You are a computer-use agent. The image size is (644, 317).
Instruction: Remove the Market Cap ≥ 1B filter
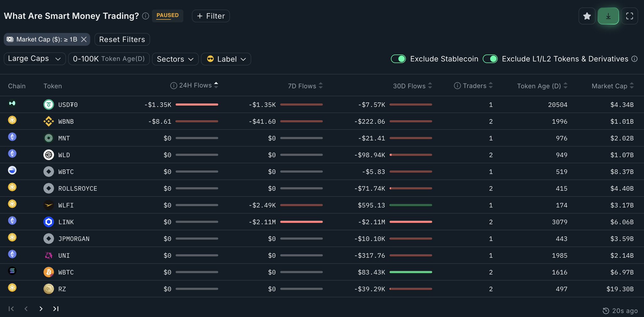point(84,39)
